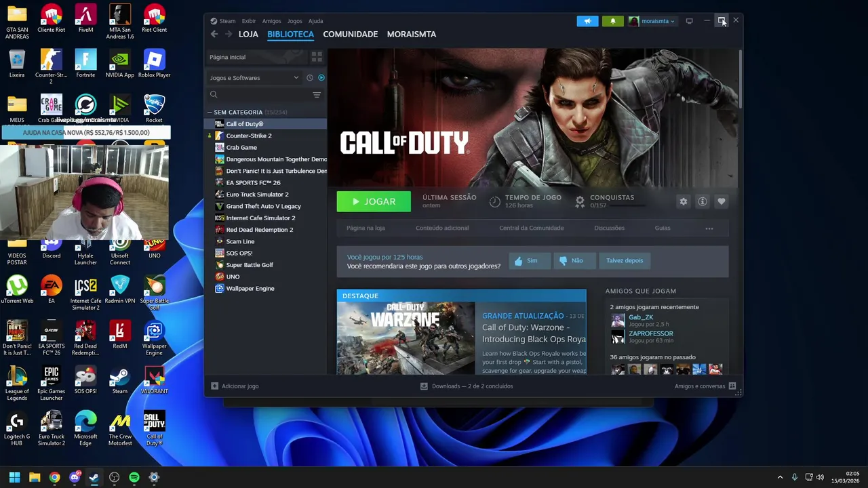Open Radmin VPN desktop shortcut
The image size is (868, 488).
[x=120, y=290]
